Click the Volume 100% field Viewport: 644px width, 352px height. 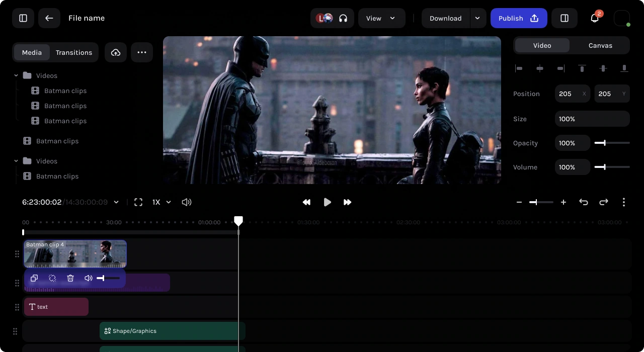pyautogui.click(x=573, y=167)
